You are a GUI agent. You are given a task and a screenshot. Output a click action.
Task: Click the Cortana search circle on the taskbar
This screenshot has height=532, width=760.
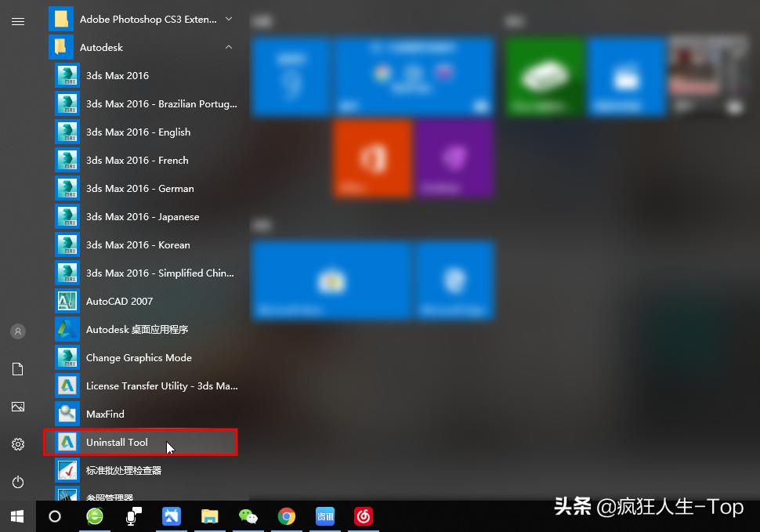55,516
